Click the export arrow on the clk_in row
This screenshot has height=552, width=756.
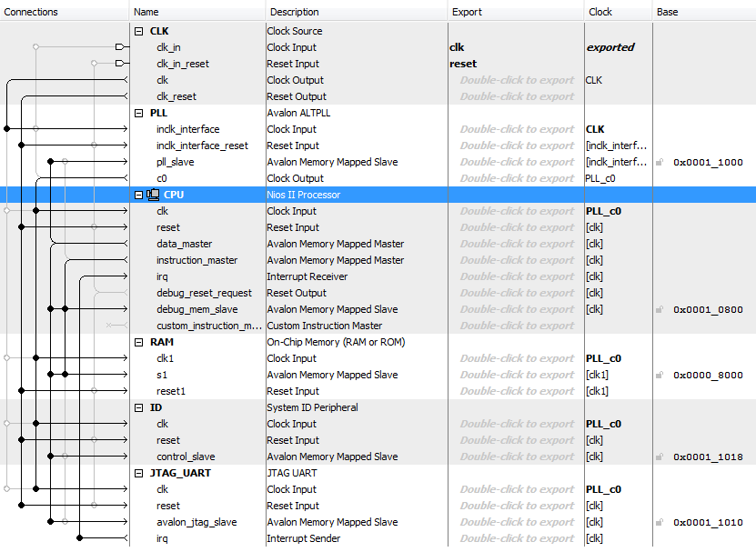point(120,47)
